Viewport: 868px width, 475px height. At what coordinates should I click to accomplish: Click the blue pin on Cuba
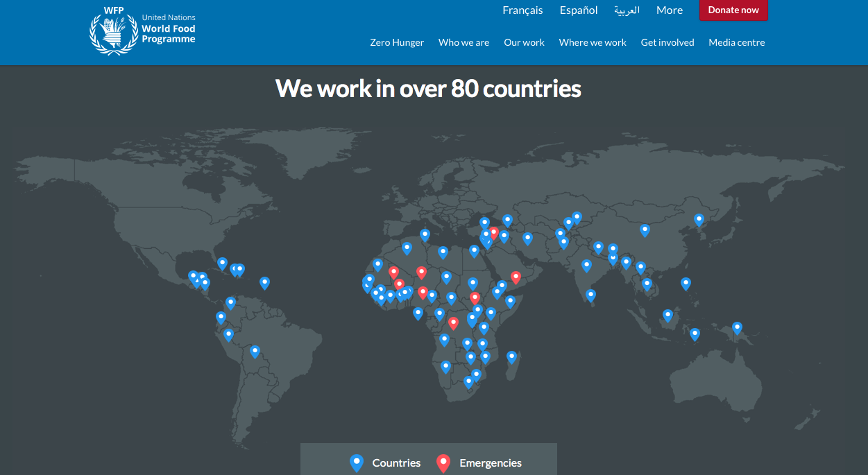[x=222, y=264]
